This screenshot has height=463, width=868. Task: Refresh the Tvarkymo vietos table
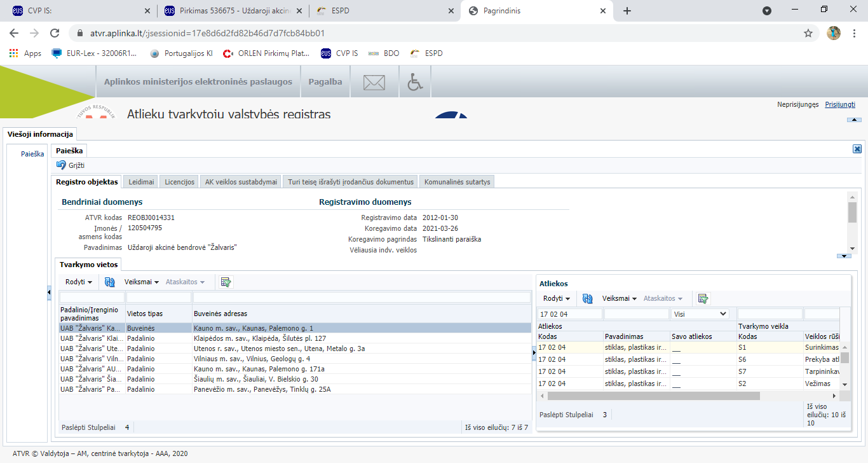110,282
